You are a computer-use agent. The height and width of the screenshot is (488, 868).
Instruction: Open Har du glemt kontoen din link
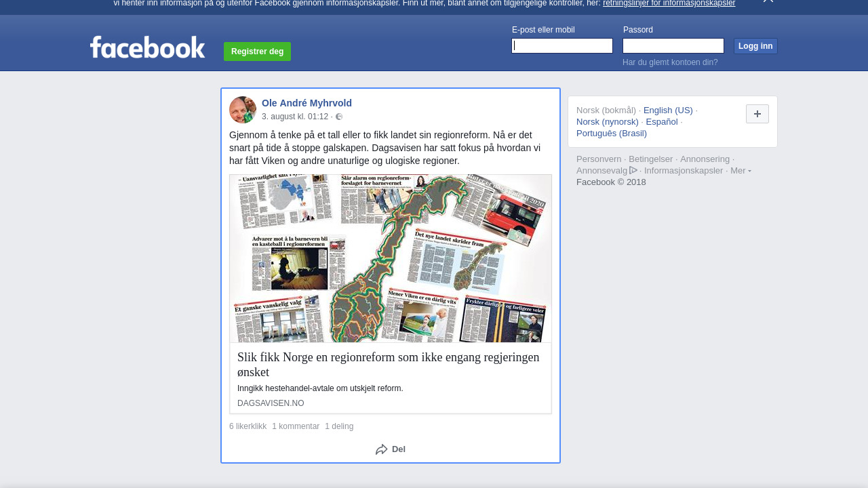(x=670, y=62)
